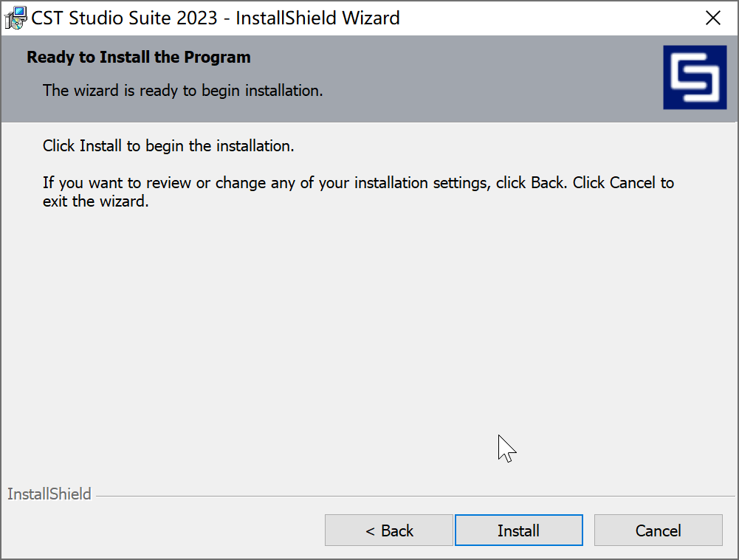Viewport: 739px width, 560px height.
Task: Click the 'Ready to Install the Program' heading
Action: (138, 57)
